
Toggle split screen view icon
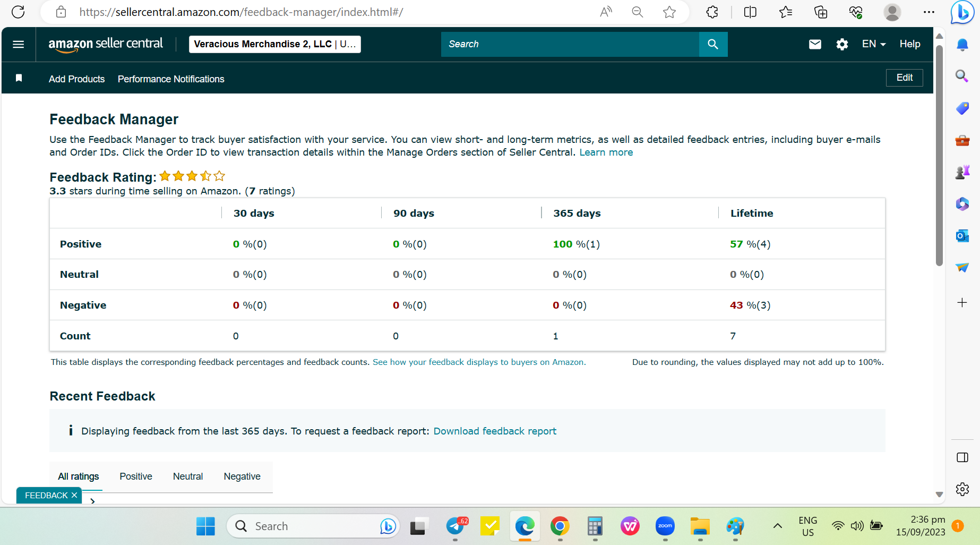pyautogui.click(x=750, y=12)
